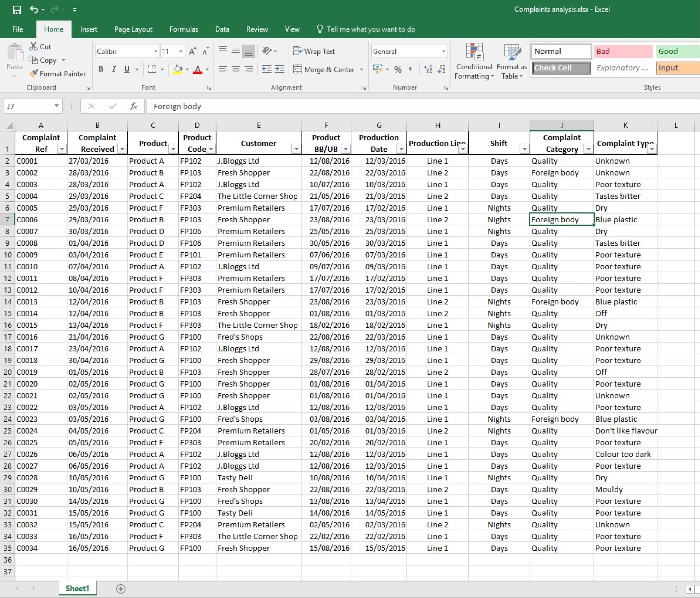Toggle Wrap Text

(x=314, y=51)
